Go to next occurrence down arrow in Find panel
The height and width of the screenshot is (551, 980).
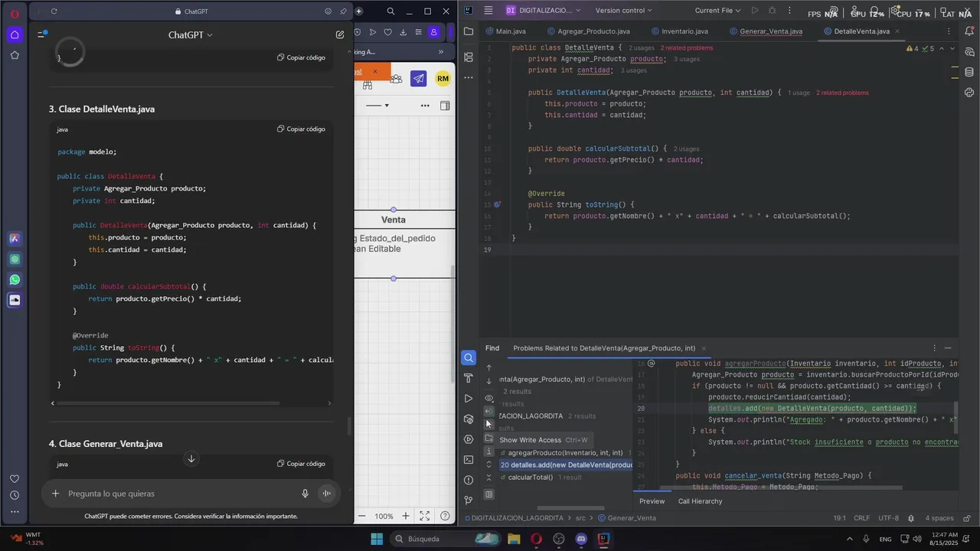pos(489,381)
